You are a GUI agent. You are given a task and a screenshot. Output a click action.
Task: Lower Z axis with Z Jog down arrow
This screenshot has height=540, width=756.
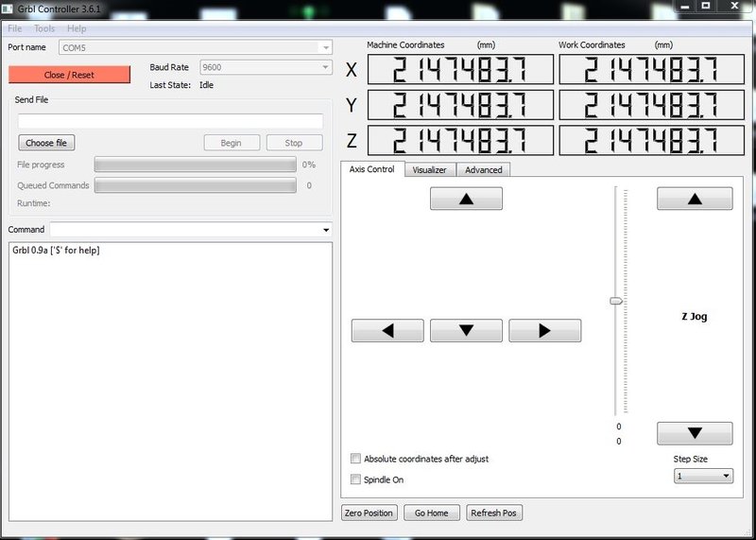click(x=695, y=433)
